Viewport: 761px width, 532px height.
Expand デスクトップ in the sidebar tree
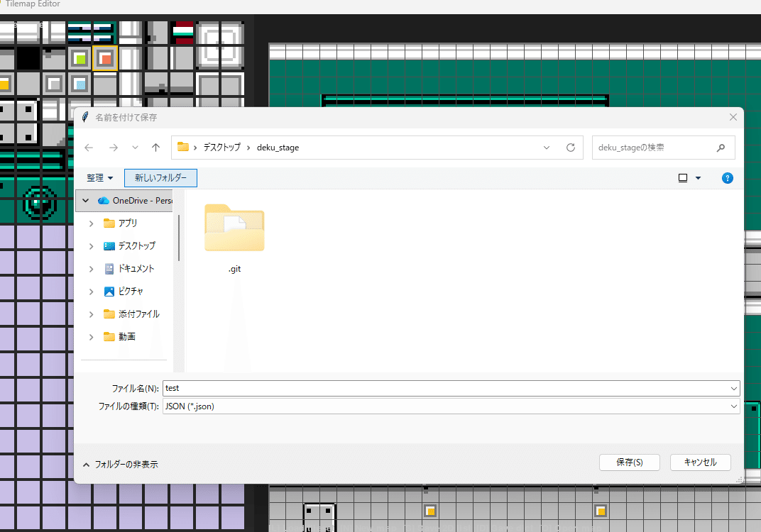click(x=90, y=245)
